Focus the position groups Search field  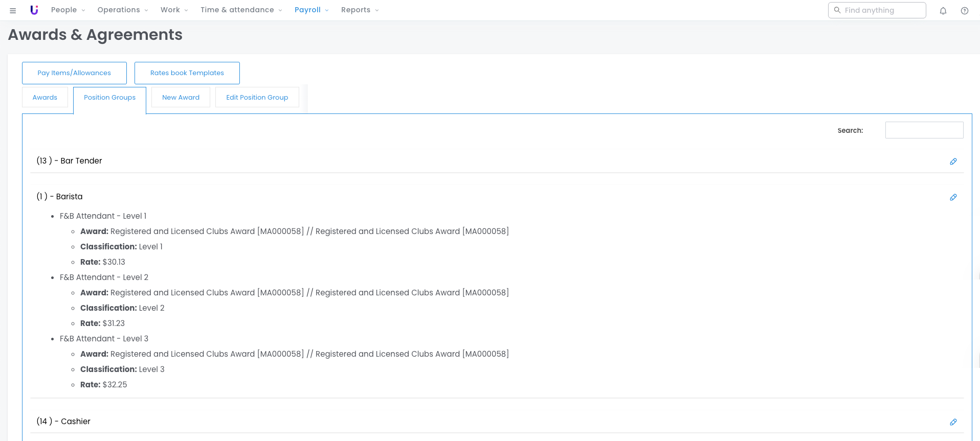924,130
